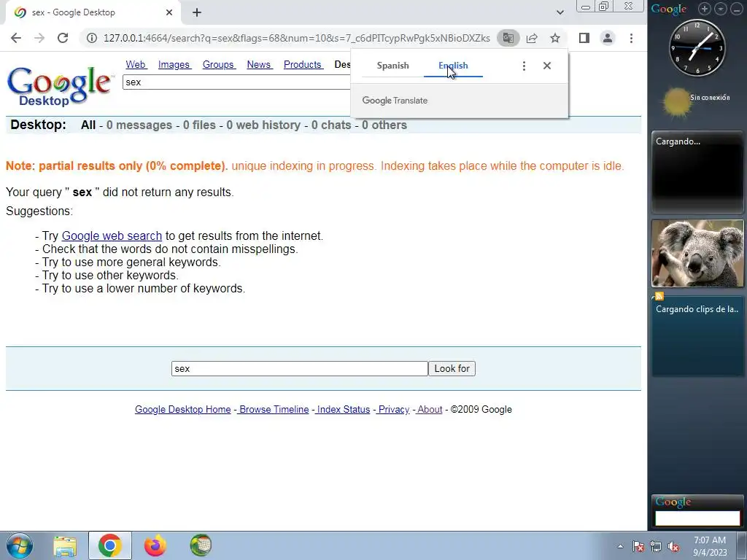747x560 pixels.
Task: Open the Chrome three-dot menu
Action: click(631, 38)
